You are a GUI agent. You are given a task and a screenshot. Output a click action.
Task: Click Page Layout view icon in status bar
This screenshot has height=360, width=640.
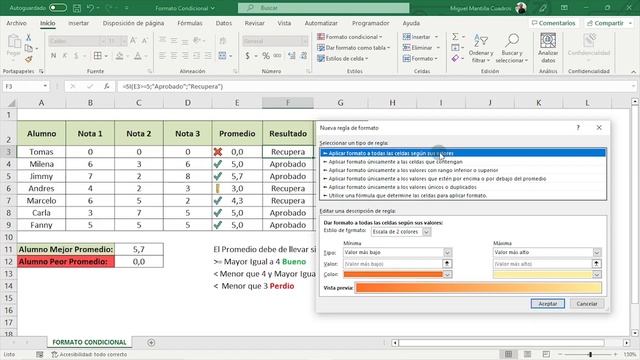coord(527,354)
